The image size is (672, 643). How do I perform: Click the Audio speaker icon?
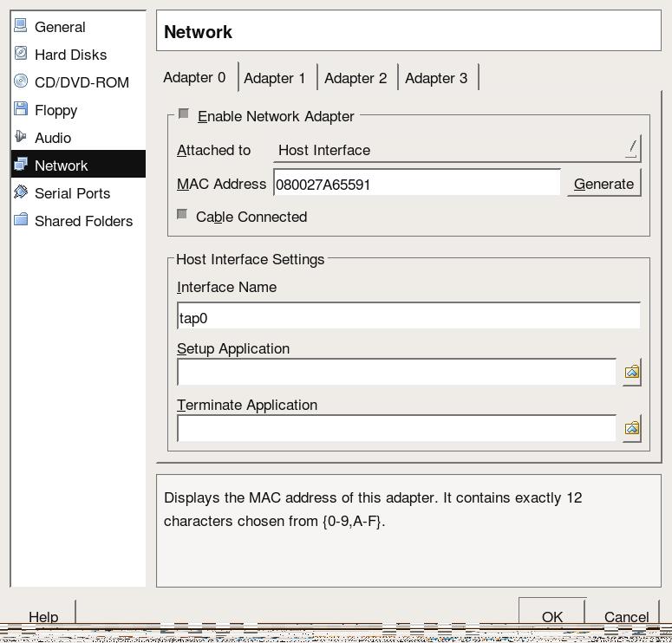(20, 137)
